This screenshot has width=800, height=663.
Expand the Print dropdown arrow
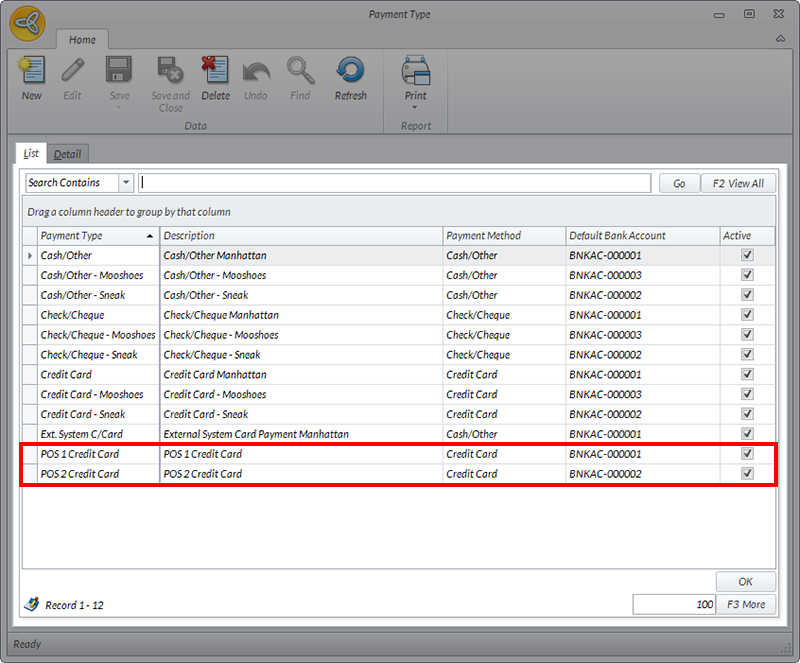pyautogui.click(x=415, y=107)
